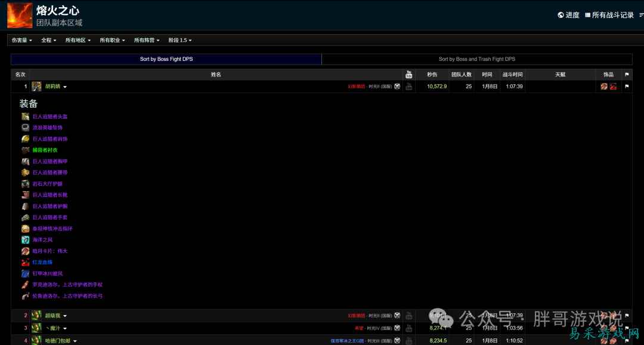Collapse 胡莉娟 gear details with the arrow
644x345 pixels.
(65, 87)
